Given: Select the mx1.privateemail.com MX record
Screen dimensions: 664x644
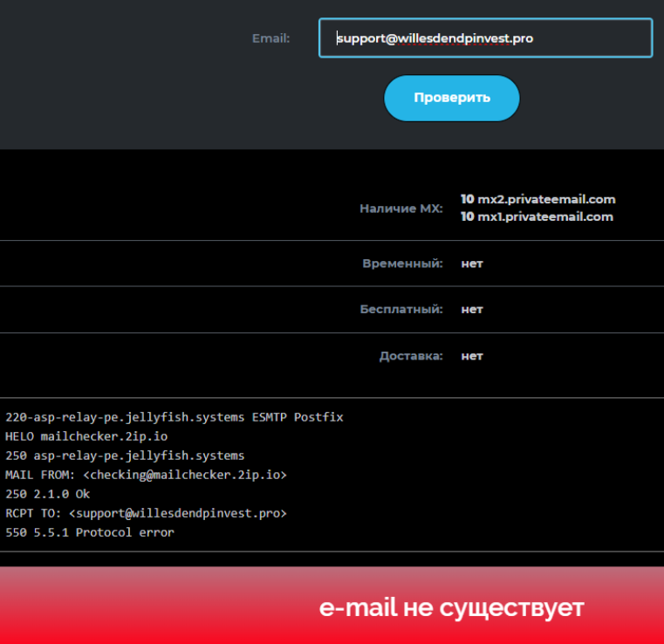Looking at the screenshot, I should tap(537, 216).
